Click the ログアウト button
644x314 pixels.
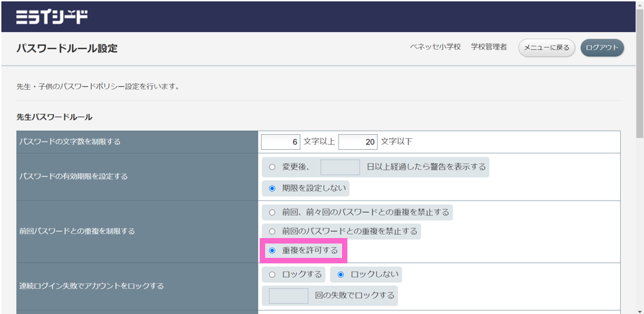pos(602,48)
